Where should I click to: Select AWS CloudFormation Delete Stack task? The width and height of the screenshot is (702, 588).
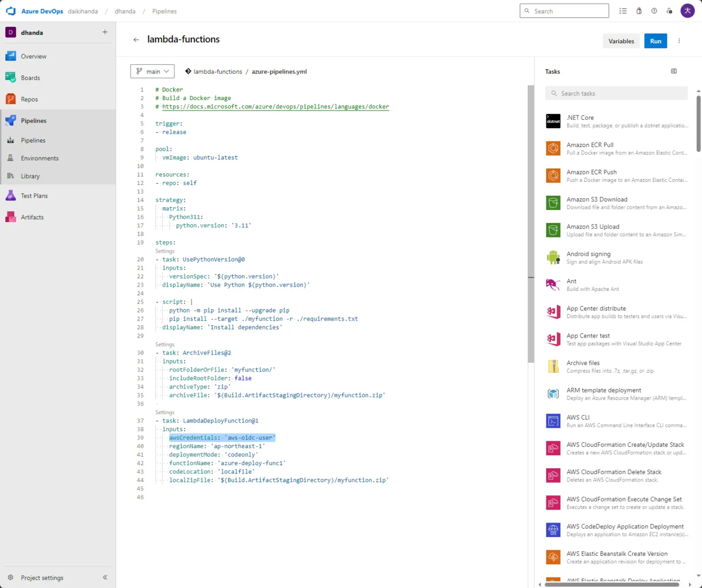click(x=617, y=476)
